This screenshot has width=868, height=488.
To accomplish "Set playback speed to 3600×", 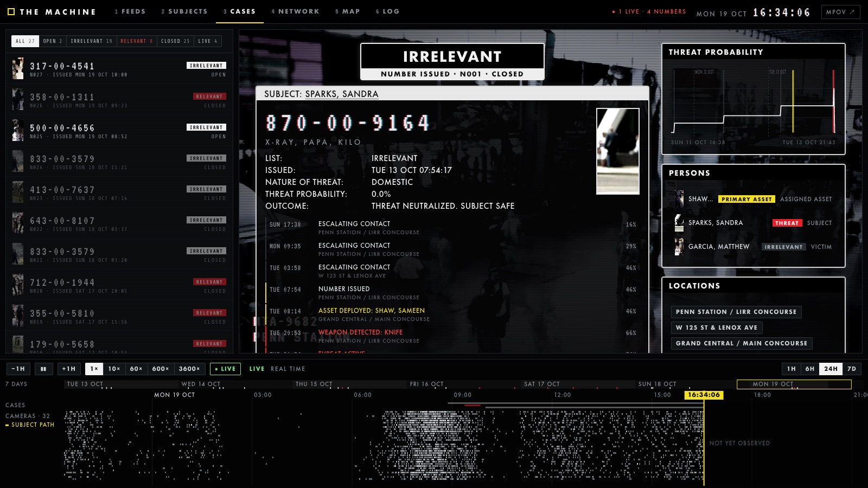I will point(189,369).
